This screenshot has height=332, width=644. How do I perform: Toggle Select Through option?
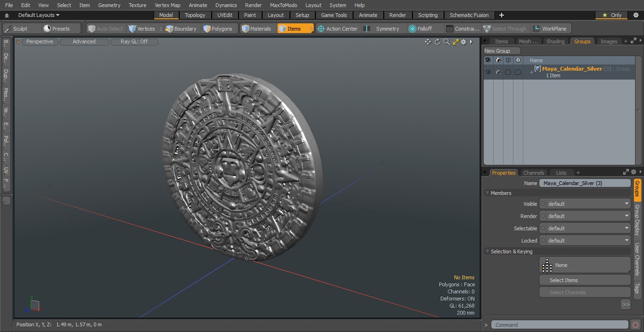click(x=505, y=29)
